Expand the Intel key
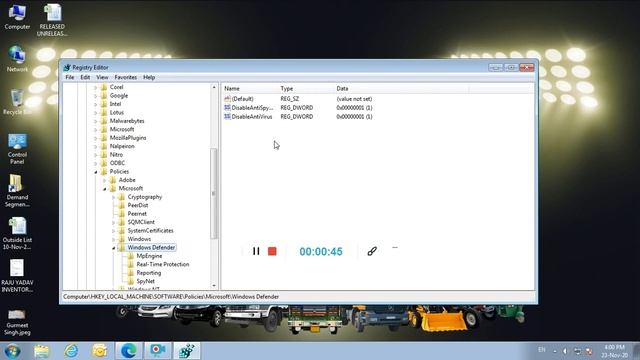The image size is (640, 360). point(96,104)
